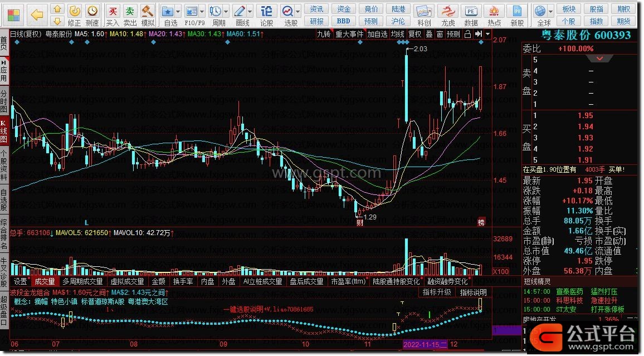
Task: Expand the 自选 dropdown arrow
Action: [x=178, y=12]
